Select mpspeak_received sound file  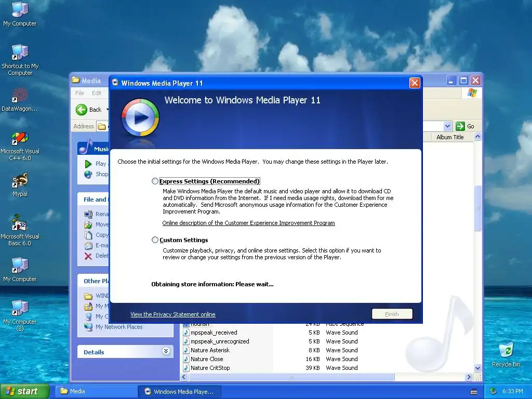(214, 332)
